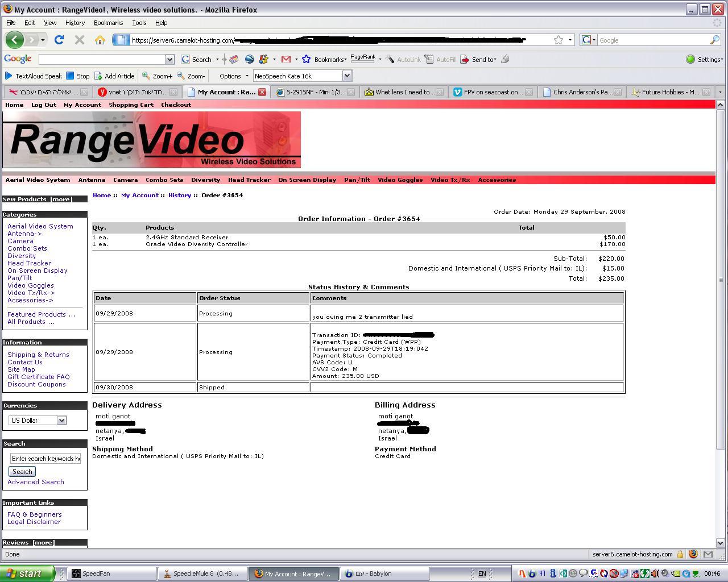
Task: Open NeoSpeech Kate 16k voice dropdown
Action: coord(347,76)
